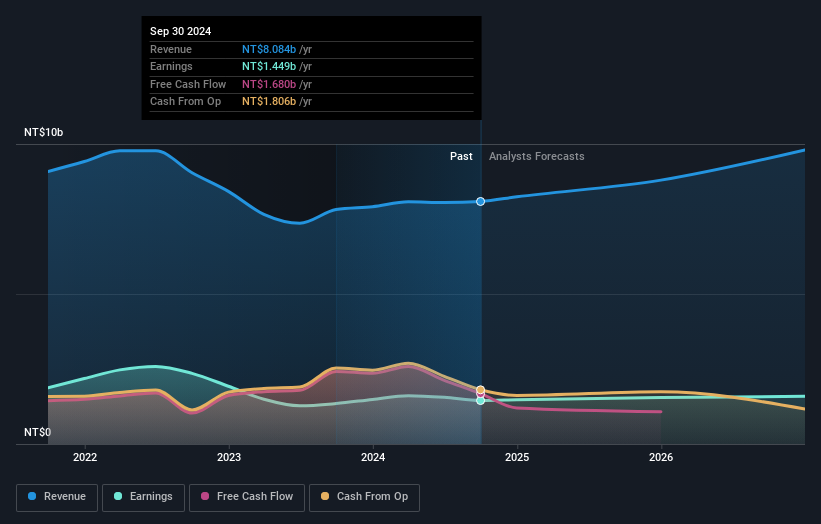Click the 2023 x-axis label
The width and height of the screenshot is (821, 524).
pos(229,458)
